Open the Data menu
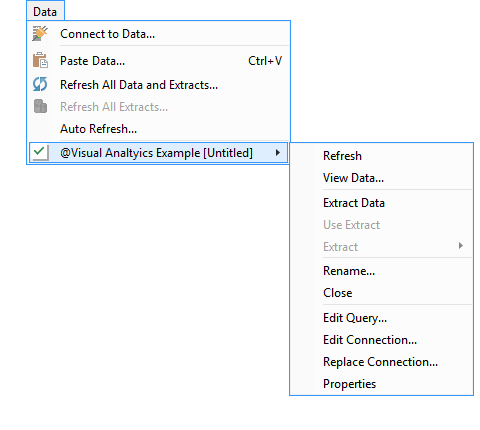Image resolution: width=480 pixels, height=430 pixels. pyautogui.click(x=45, y=12)
